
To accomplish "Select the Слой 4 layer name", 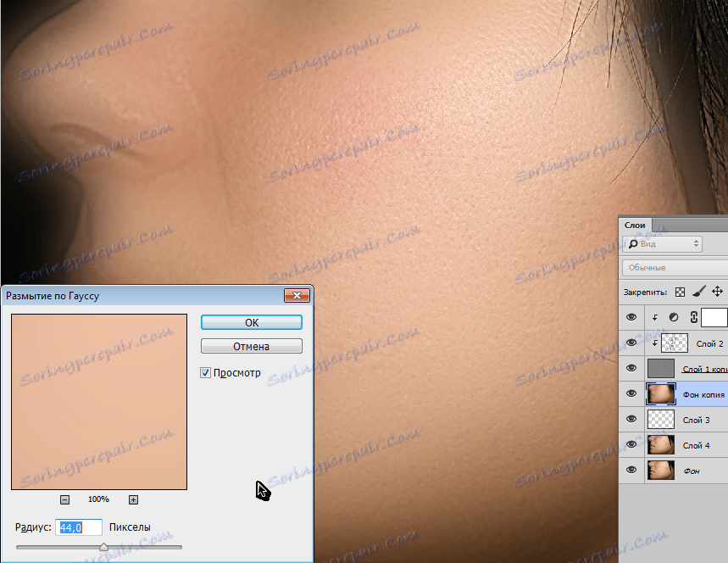I will coord(696,445).
